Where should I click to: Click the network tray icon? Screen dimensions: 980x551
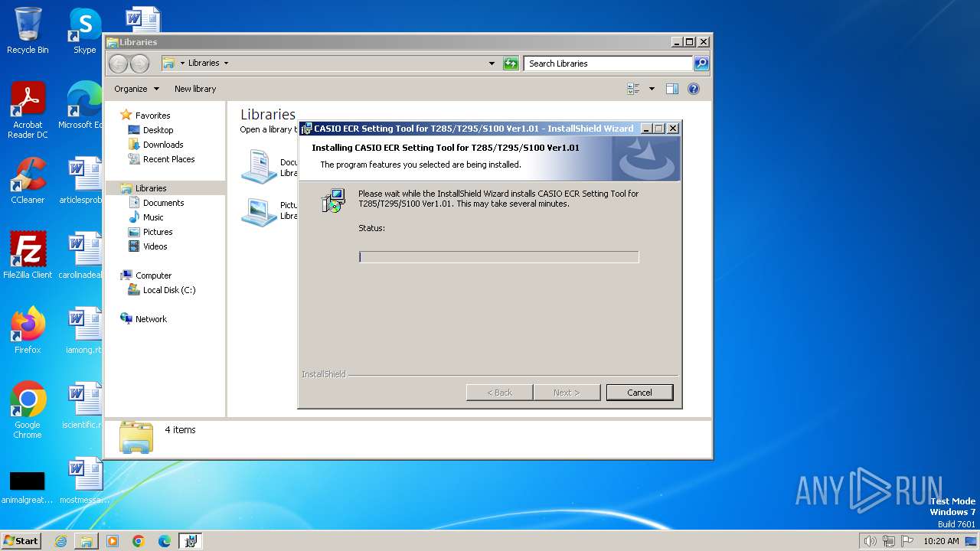pos(889,541)
